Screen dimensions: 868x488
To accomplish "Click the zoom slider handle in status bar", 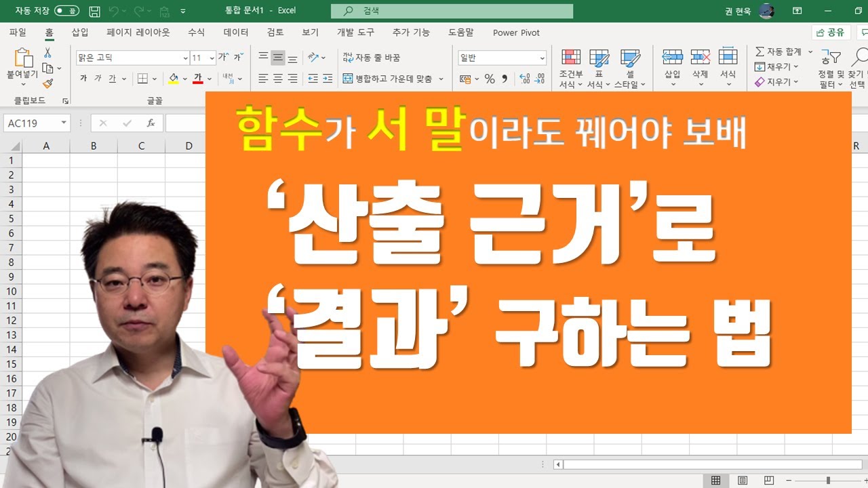I will (828, 481).
